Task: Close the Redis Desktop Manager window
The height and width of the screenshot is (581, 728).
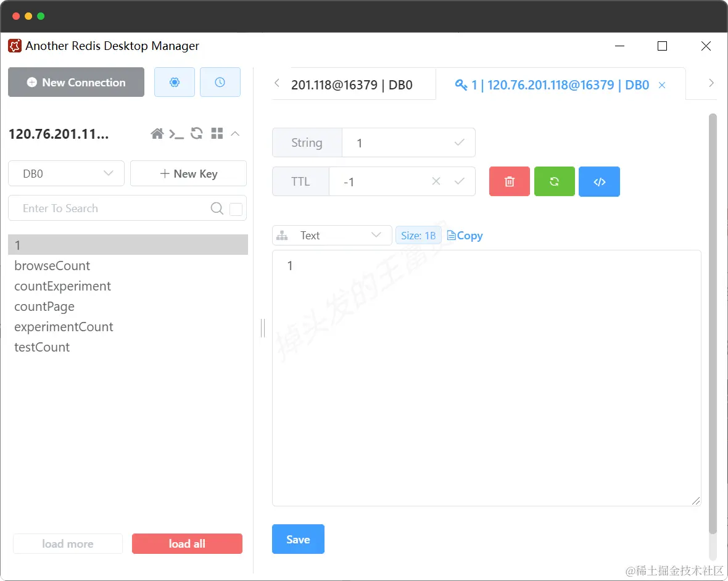Action: click(706, 46)
